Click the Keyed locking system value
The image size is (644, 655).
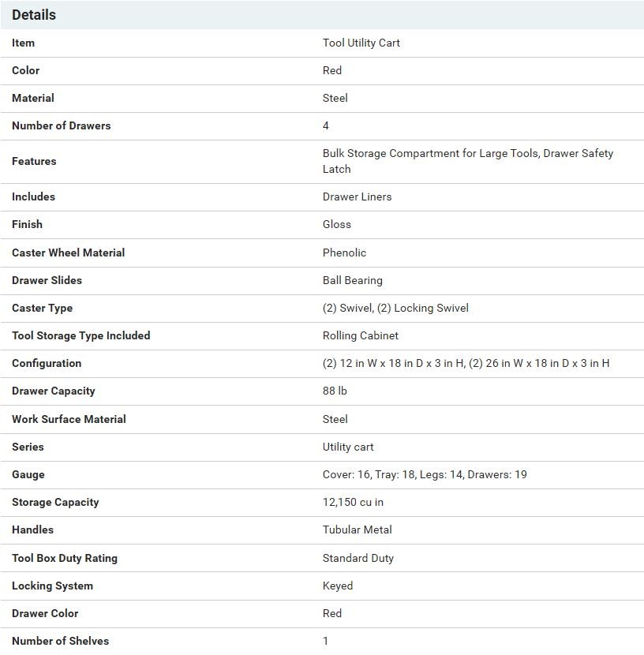coord(337,586)
